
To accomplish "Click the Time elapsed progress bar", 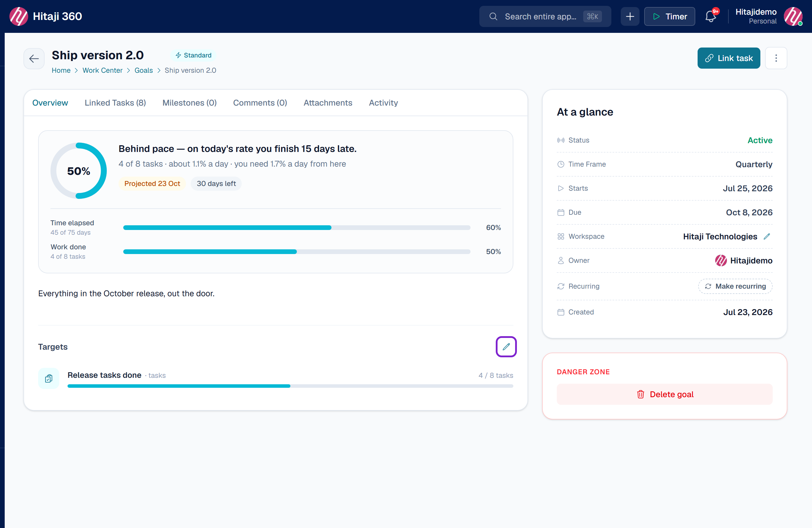I will [x=297, y=228].
